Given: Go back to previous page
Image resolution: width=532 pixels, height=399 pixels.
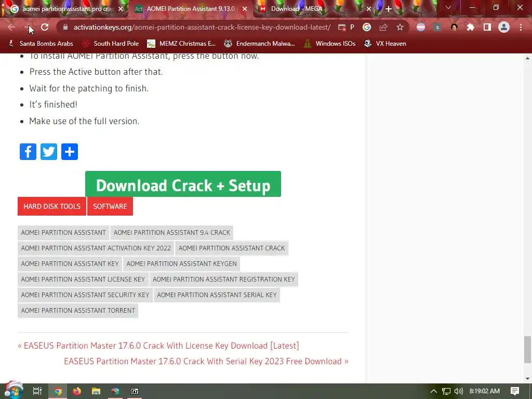Looking at the screenshot, I should pyautogui.click(x=11, y=27).
